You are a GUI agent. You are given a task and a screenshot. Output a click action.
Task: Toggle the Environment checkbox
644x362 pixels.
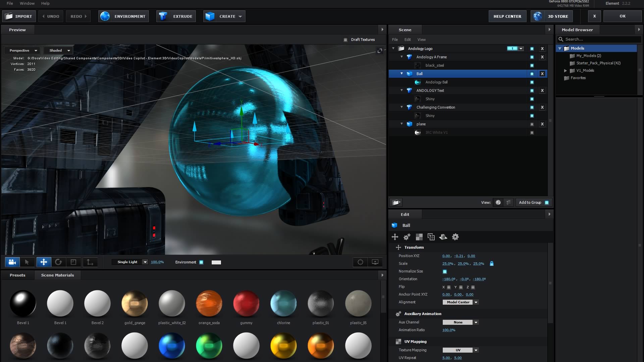201,262
